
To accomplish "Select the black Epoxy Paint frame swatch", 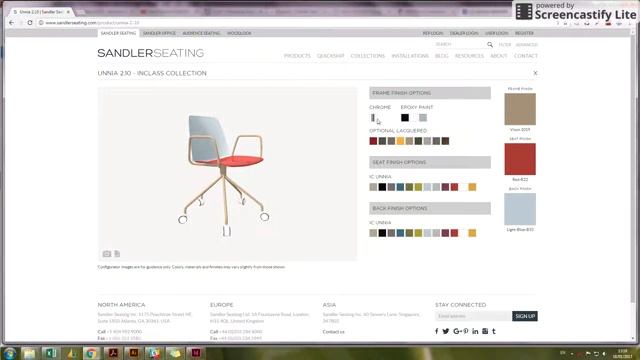I will click(x=404, y=118).
